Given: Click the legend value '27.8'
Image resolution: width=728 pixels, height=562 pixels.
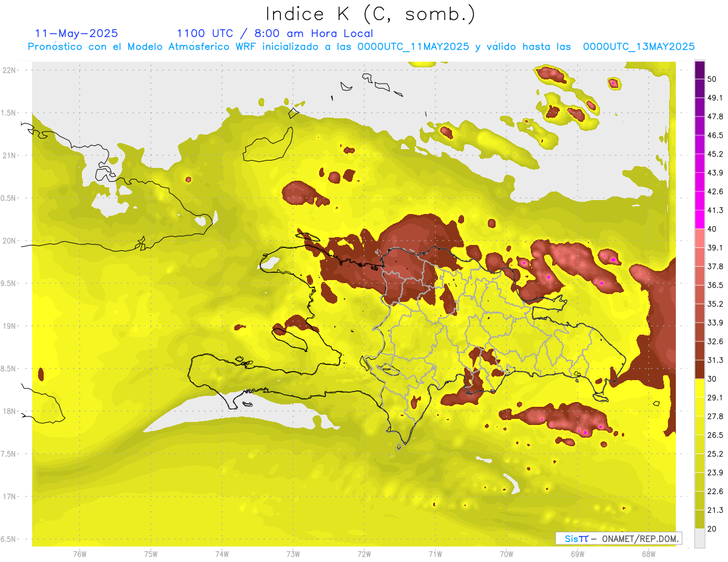Looking at the screenshot, I should click(715, 416).
